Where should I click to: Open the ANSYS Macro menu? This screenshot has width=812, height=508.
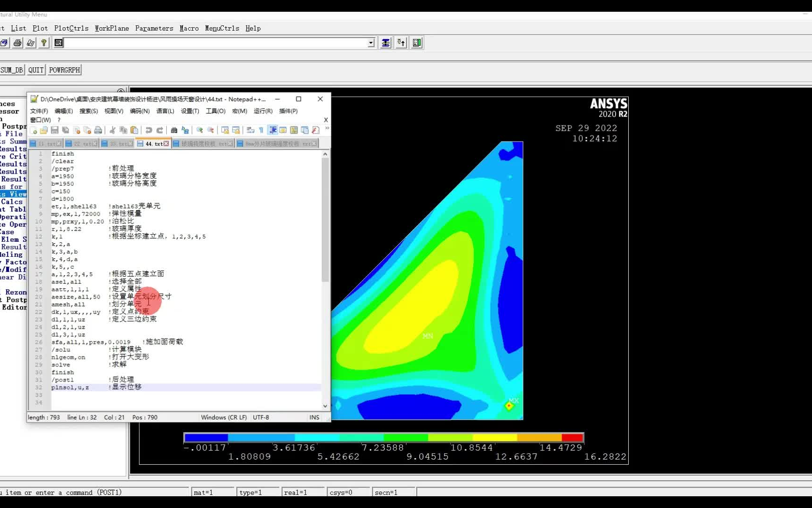pyautogui.click(x=189, y=28)
